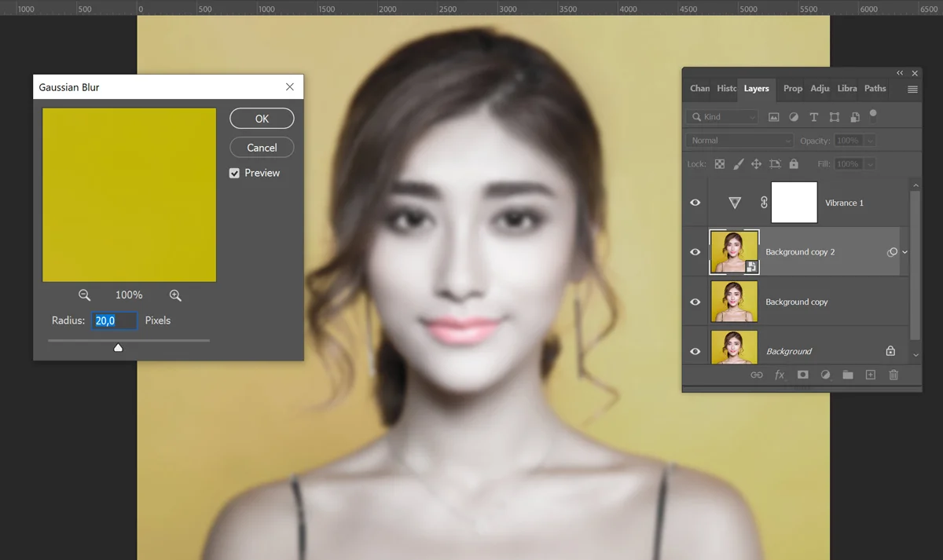Open the fx layer style menu
943x560 pixels.
coord(780,375)
